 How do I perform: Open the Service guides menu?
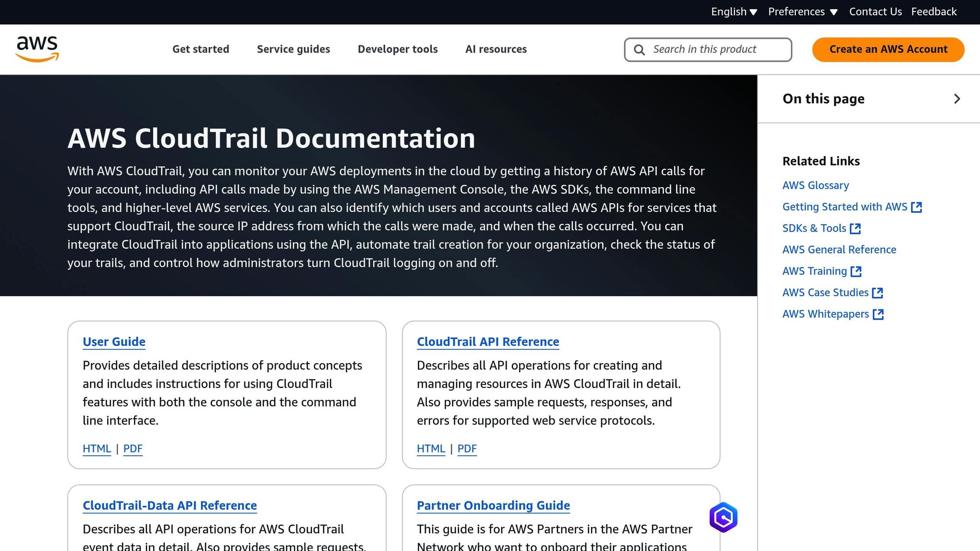pos(293,49)
